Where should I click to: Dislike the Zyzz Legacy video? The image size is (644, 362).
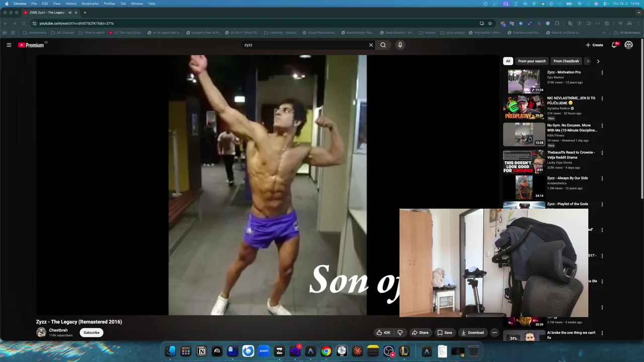click(400, 332)
